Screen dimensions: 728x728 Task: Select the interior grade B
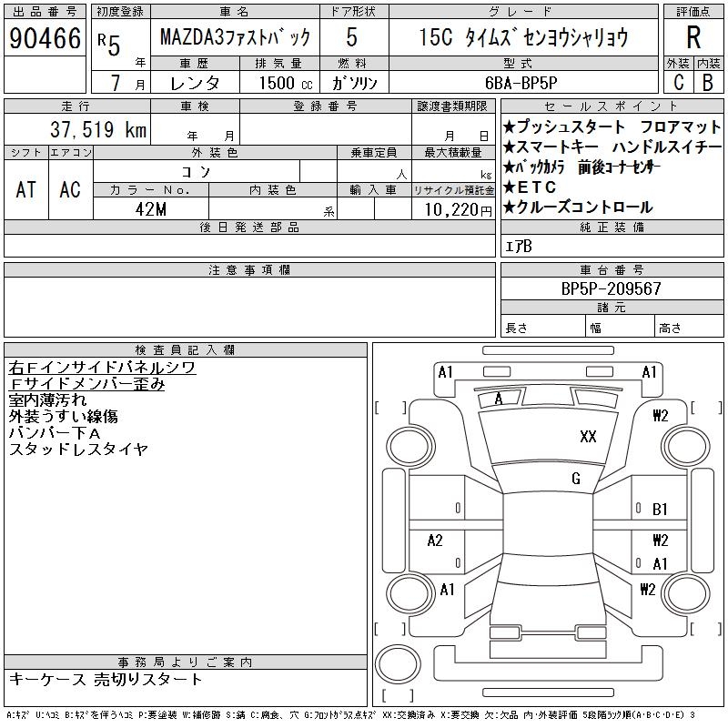click(708, 82)
